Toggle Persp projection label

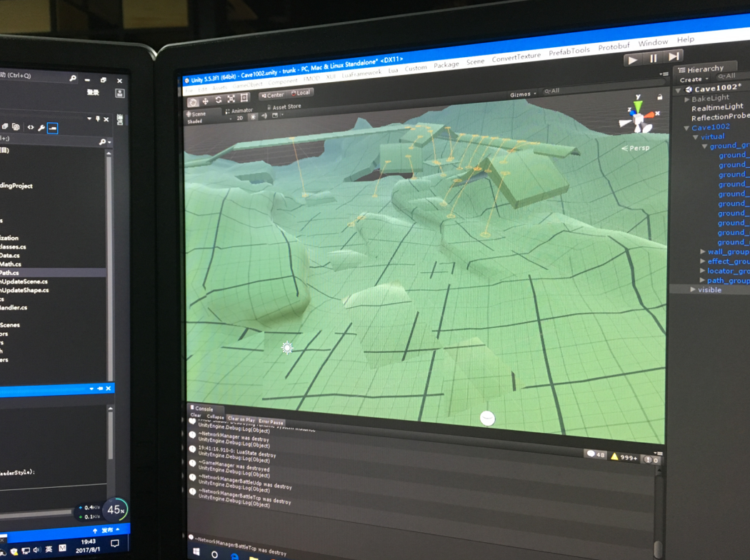pos(635,149)
